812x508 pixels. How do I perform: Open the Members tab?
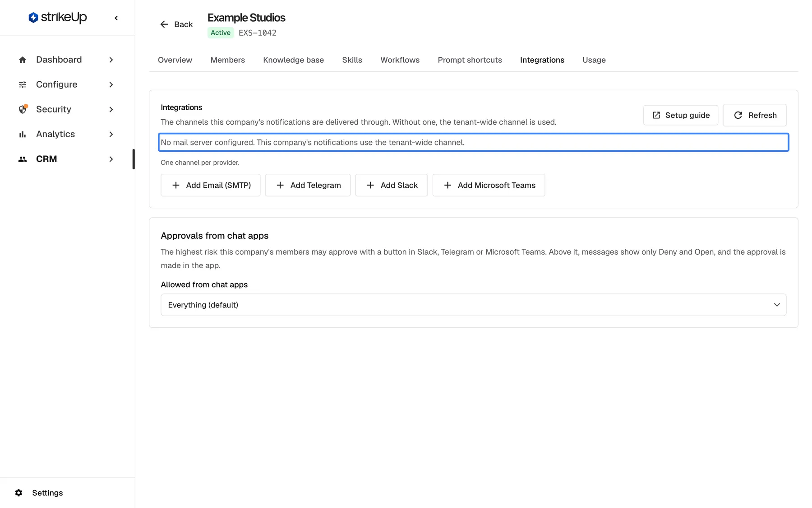tap(228, 60)
